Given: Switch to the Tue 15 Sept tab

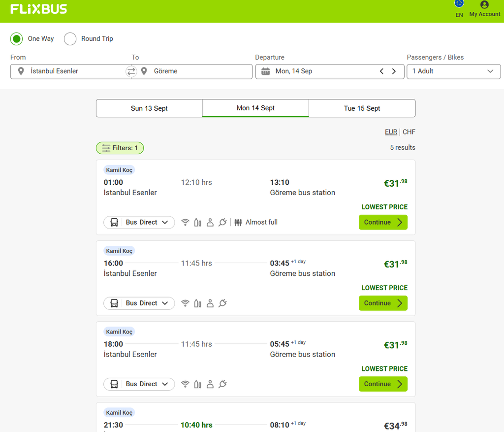Looking at the screenshot, I should [362, 108].
